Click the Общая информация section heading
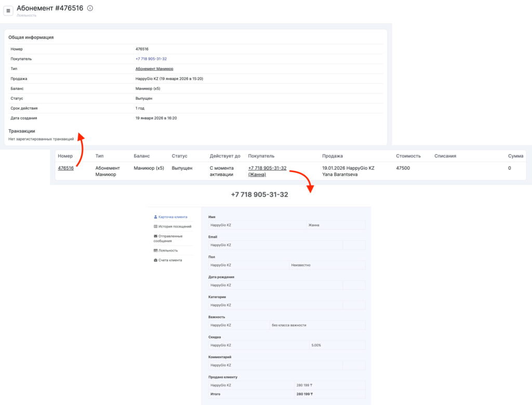532x405 pixels. [31, 37]
